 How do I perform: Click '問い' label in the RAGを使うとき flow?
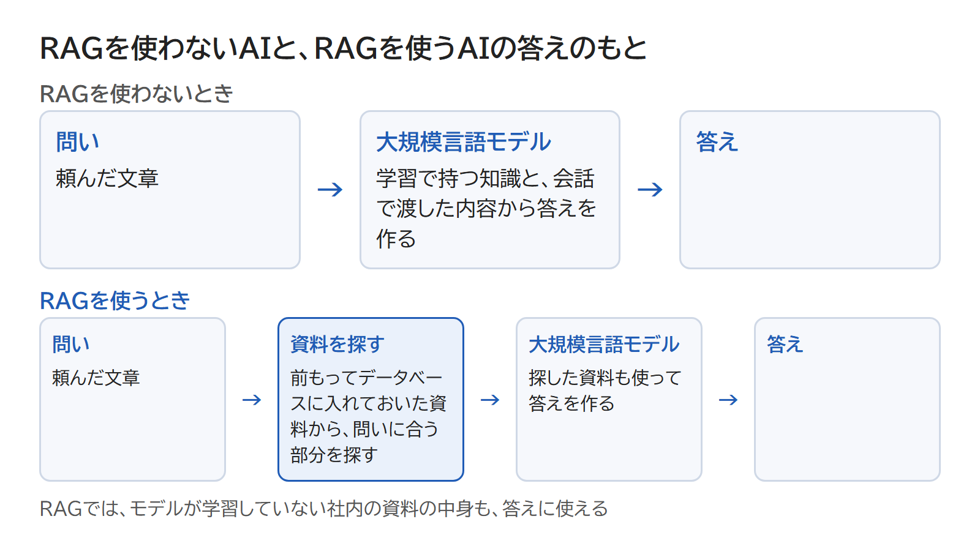click(x=71, y=344)
